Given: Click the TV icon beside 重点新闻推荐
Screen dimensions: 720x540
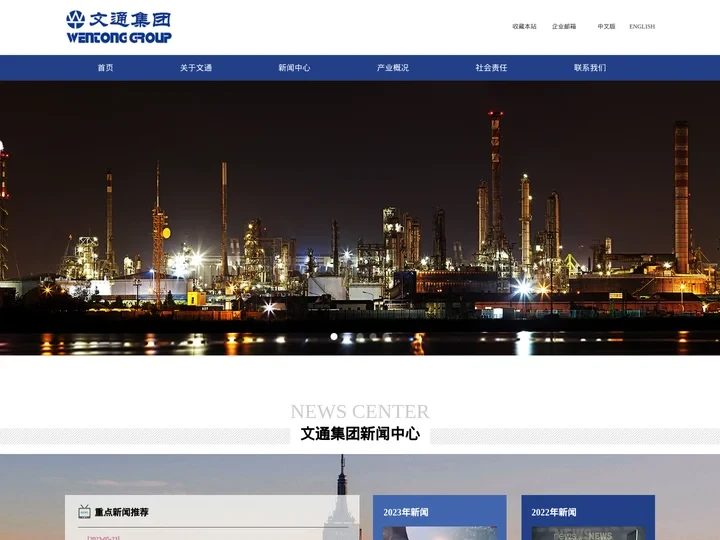Looking at the screenshot, I should [x=84, y=512].
